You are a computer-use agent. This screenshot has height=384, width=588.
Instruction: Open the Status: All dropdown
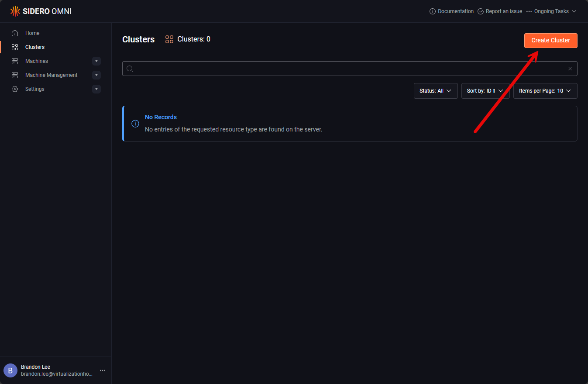(x=436, y=91)
